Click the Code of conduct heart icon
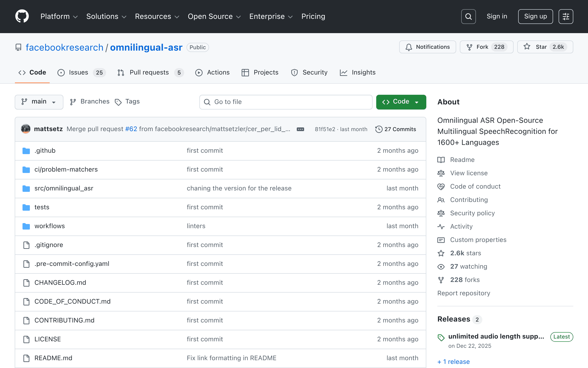Viewport: 588px width, 368px height. click(441, 187)
